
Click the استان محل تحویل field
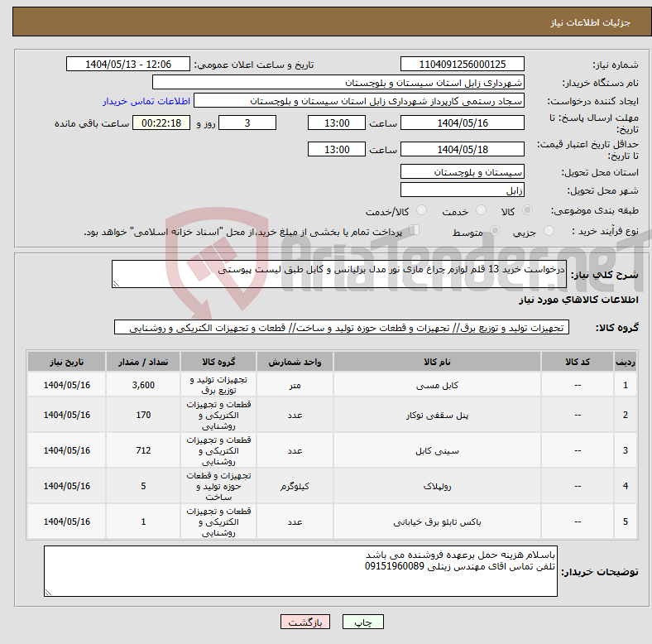[x=463, y=171]
